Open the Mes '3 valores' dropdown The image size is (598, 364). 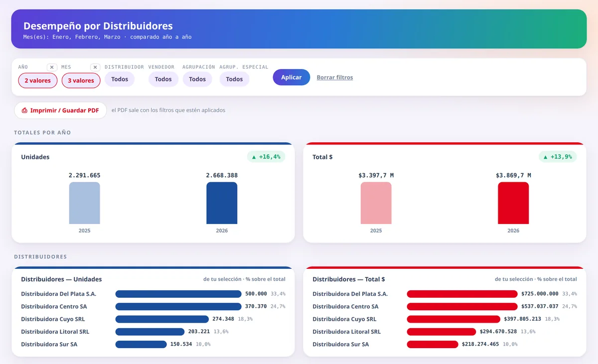[81, 80]
